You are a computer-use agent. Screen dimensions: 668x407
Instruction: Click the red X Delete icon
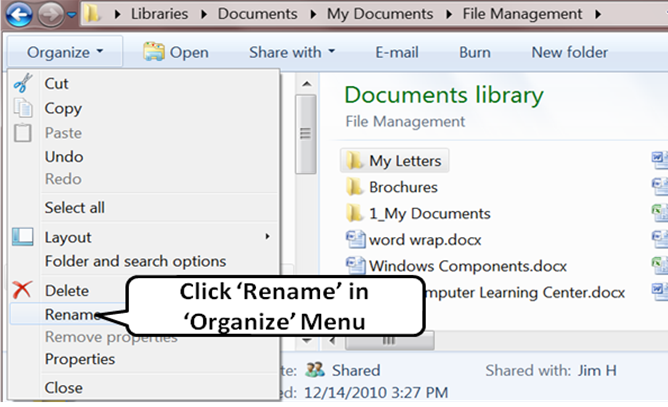pos(22,290)
